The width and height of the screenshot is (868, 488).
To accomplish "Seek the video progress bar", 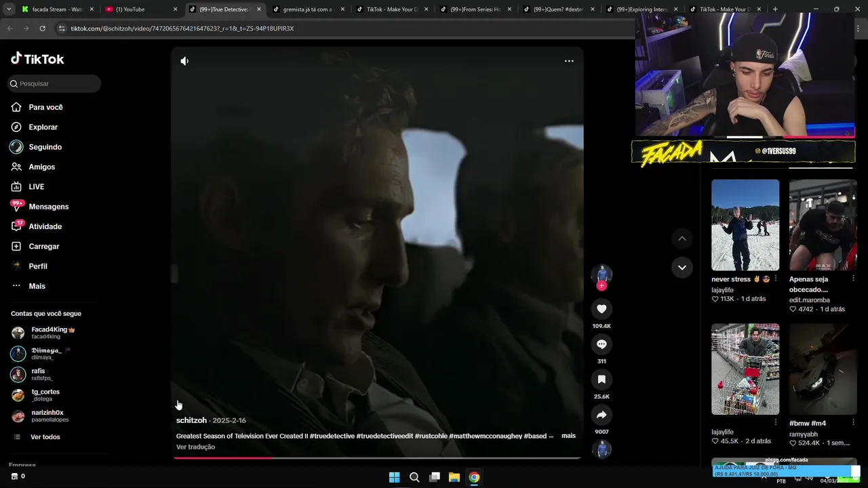I will click(377, 458).
